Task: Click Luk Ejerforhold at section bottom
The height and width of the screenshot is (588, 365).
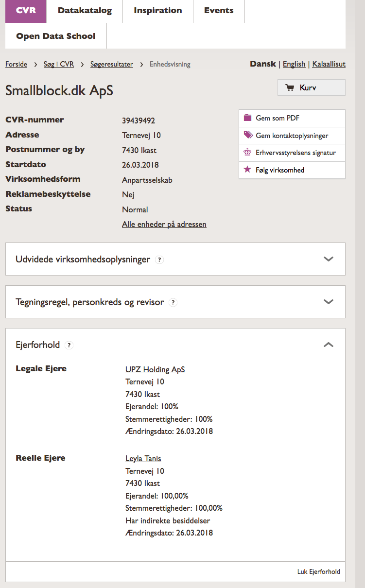Action: point(319,571)
